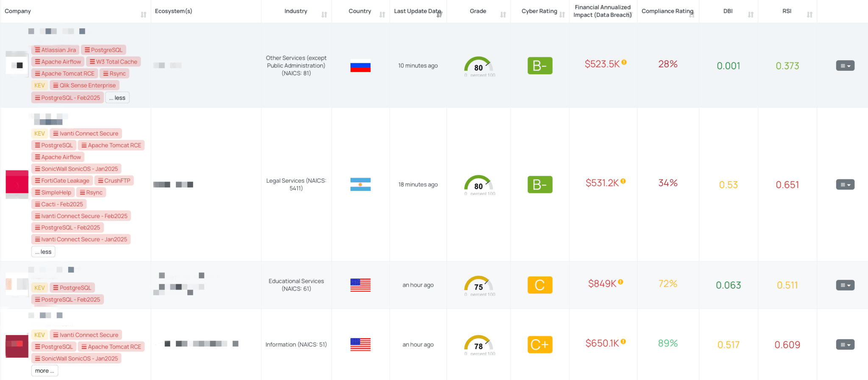The height and width of the screenshot is (380, 868).
Task: Collapse tags with first row's less button
Action: click(x=117, y=98)
